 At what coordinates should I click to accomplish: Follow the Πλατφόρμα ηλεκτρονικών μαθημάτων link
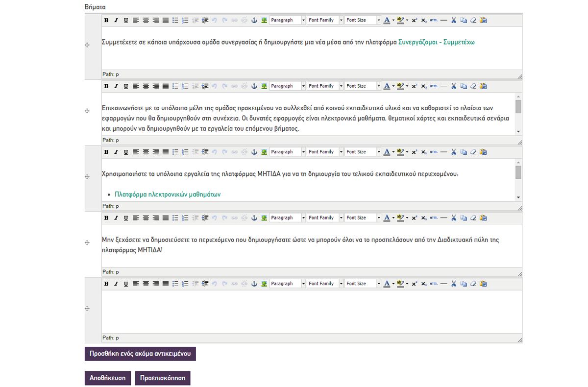pos(168,194)
